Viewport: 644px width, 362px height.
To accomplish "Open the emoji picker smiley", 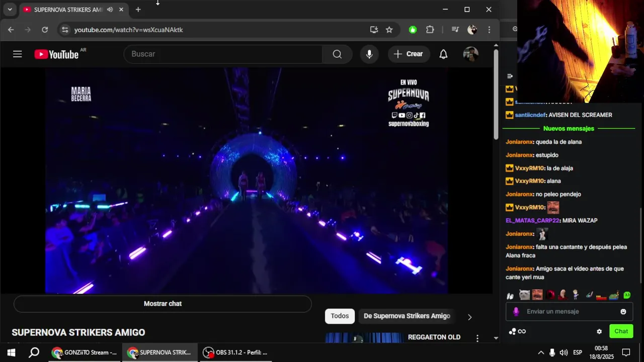I will coord(623,312).
